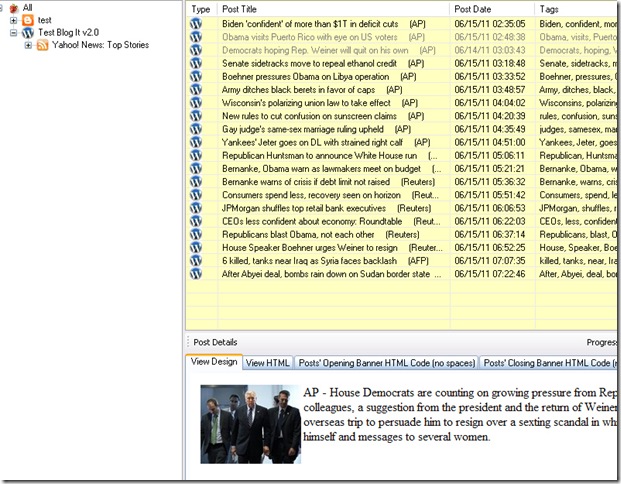Image resolution: width=621 pixels, height=484 pixels.
Task: Select post 'Obama visits Puerto Rico with eye on US voters'
Action: pos(323,37)
